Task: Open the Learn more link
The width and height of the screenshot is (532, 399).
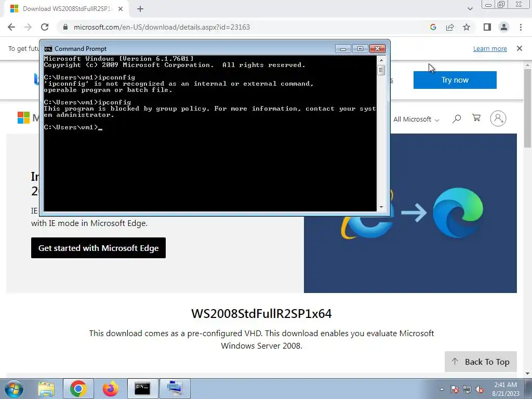Action: point(490,48)
